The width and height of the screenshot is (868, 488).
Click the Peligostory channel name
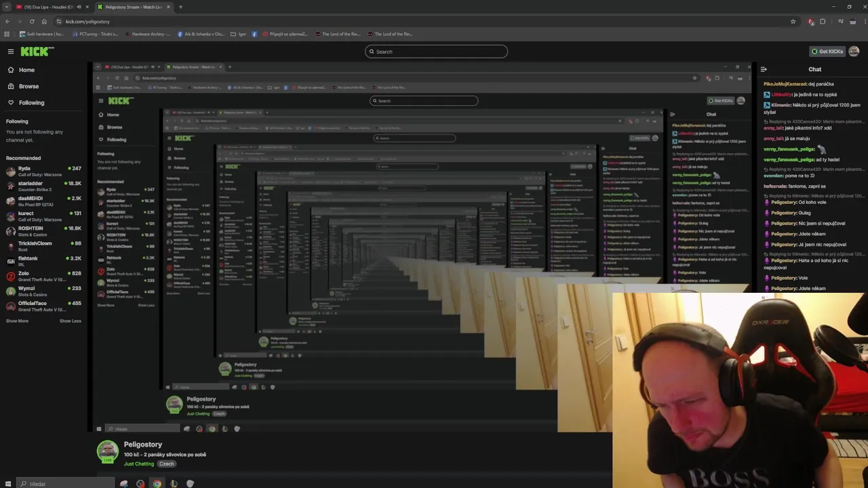click(x=143, y=445)
